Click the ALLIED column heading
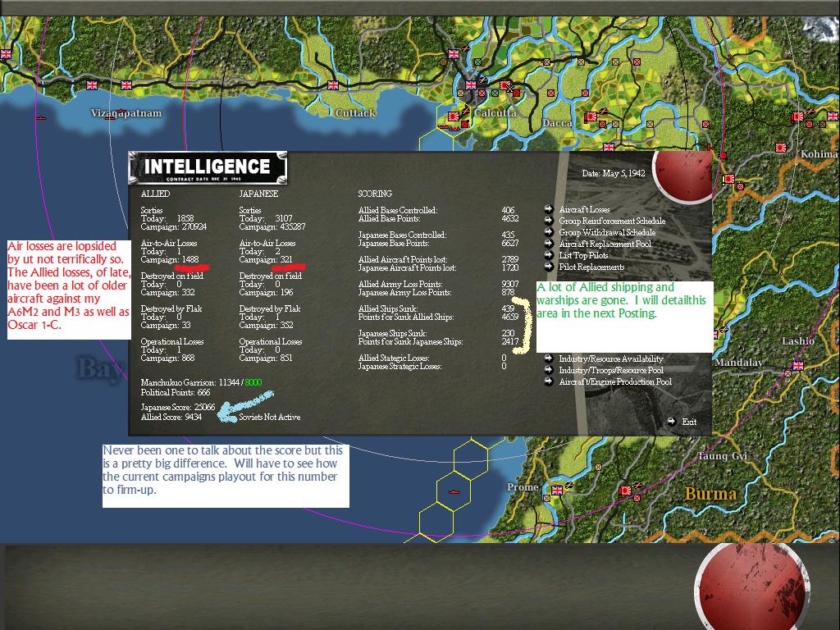Image resolution: width=840 pixels, height=630 pixels. click(x=155, y=194)
